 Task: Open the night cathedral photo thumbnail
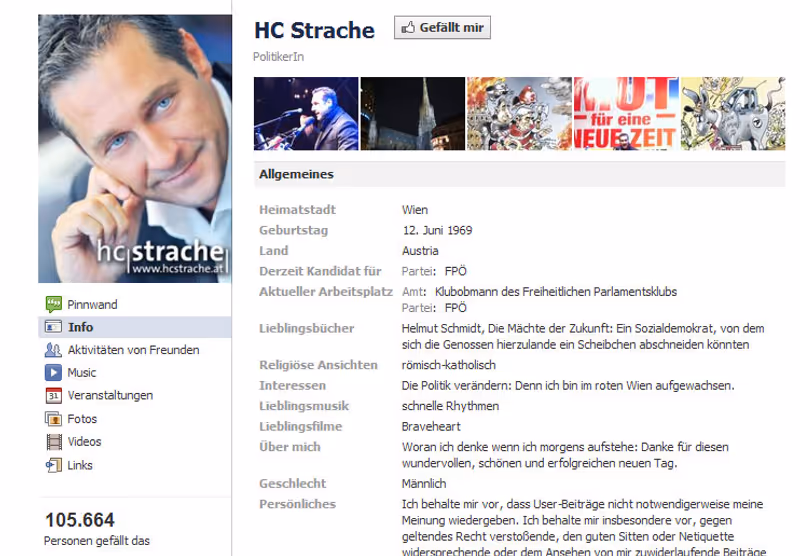413,114
